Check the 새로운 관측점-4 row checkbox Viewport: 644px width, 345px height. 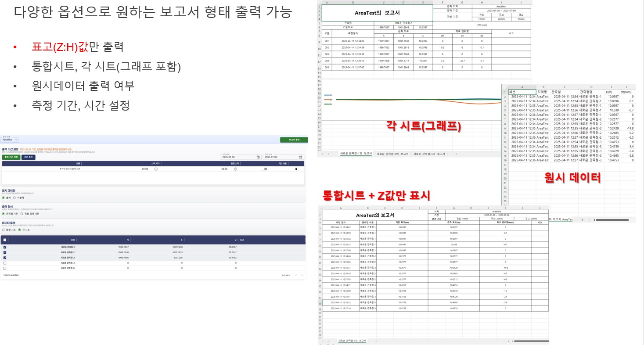click(5, 263)
